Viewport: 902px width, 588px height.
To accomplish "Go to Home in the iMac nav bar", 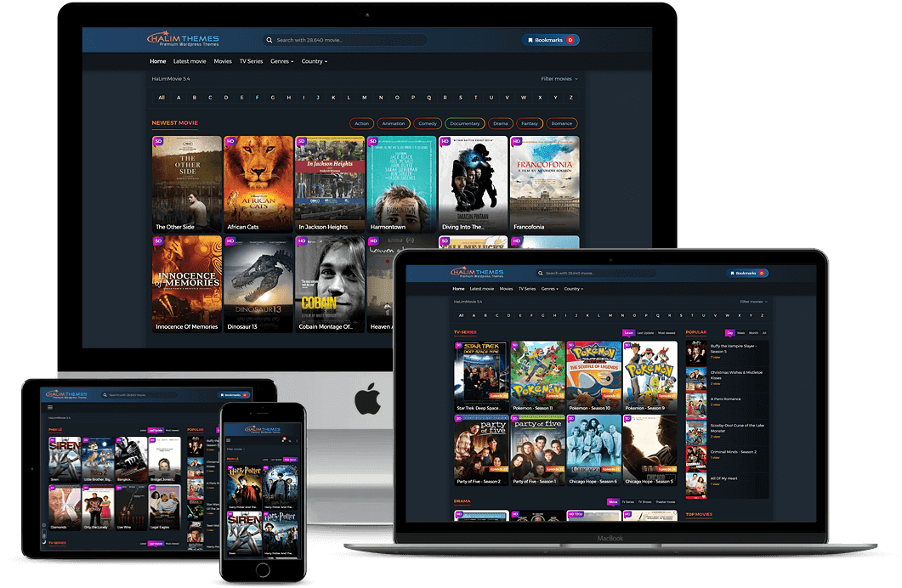I will click(157, 61).
